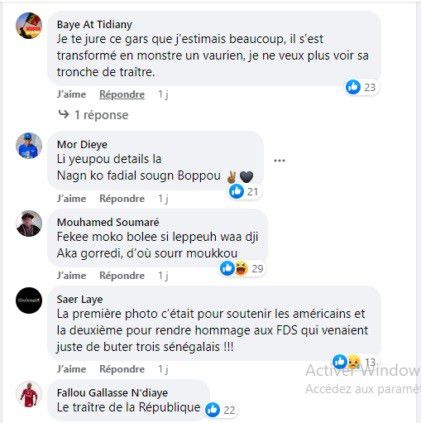This screenshot has width=421, height=423.
Task: Open the haha reaction on Mouhamed Soumaré's comment
Action: coord(241,268)
